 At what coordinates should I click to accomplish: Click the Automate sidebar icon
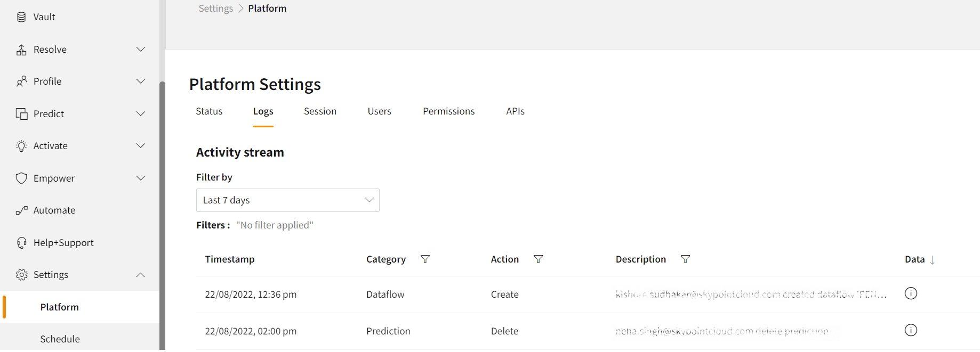pos(21,210)
